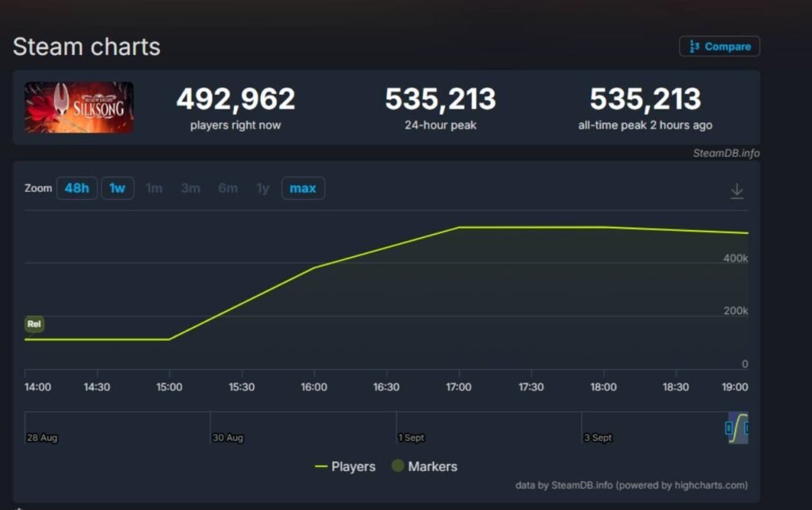The image size is (812, 510).
Task: Select the max zoom range
Action: coord(303,188)
